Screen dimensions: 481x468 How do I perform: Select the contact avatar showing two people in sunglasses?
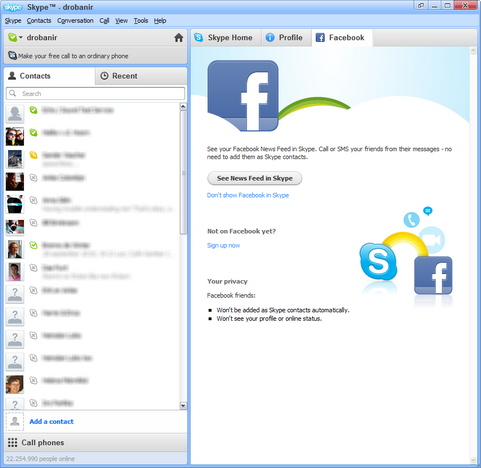click(15, 136)
